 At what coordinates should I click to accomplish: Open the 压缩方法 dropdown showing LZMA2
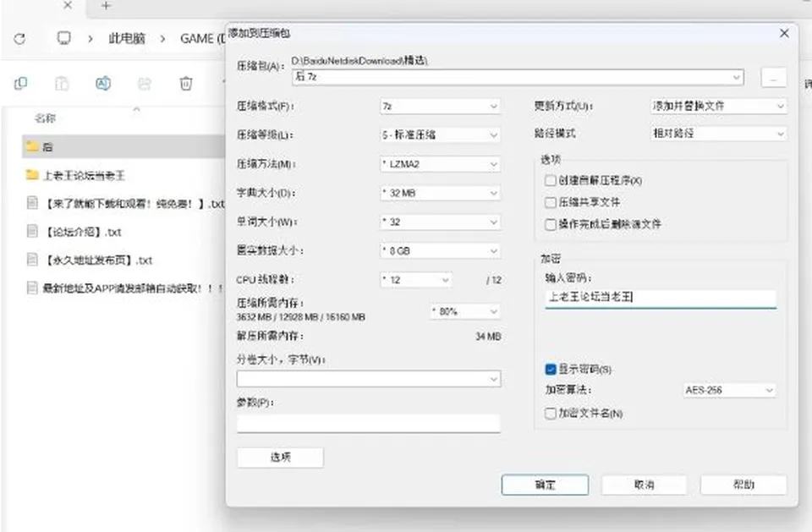coord(440,164)
